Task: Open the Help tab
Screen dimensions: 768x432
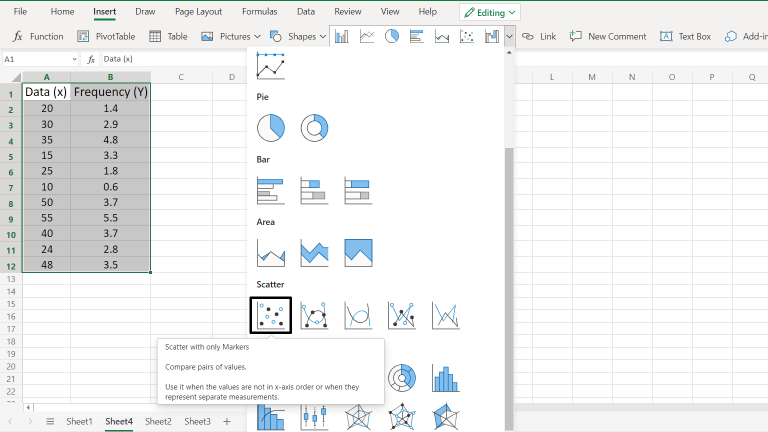Action: [428, 12]
